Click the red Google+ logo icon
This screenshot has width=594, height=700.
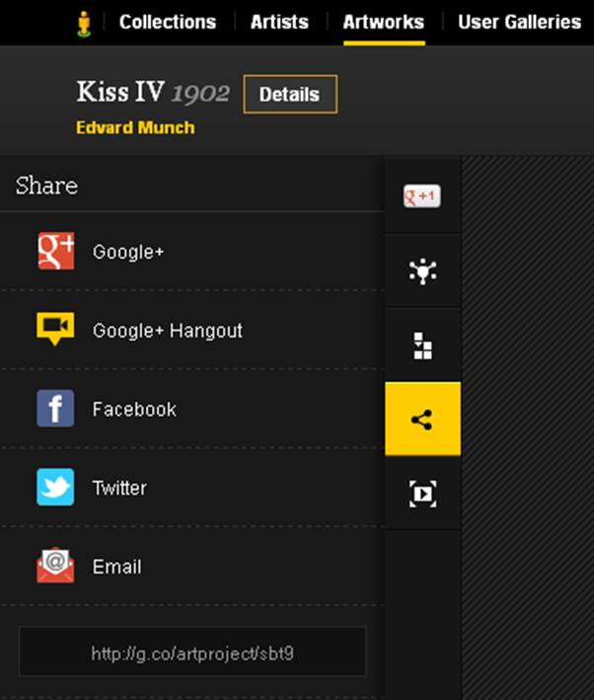click(56, 251)
